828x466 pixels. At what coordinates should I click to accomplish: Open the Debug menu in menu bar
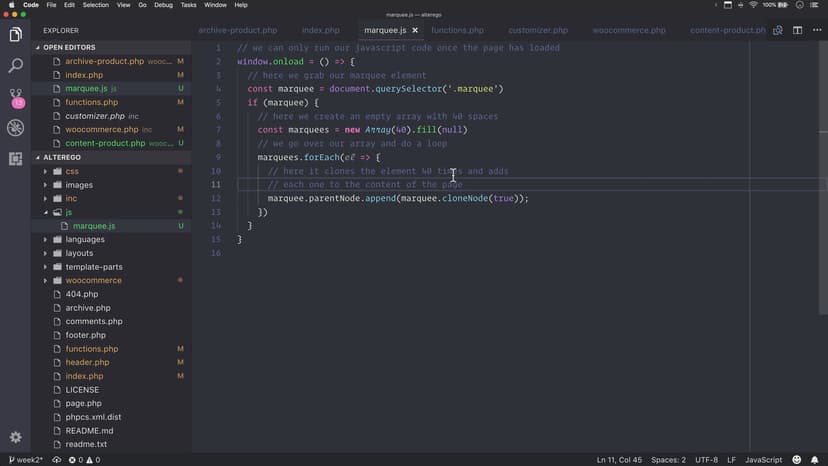(159, 5)
